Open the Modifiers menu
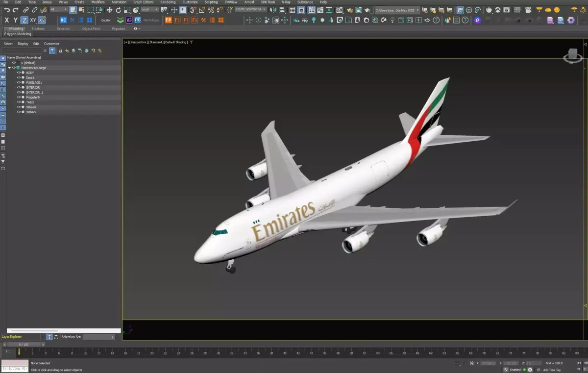The width and height of the screenshot is (588, 373). [98, 2]
